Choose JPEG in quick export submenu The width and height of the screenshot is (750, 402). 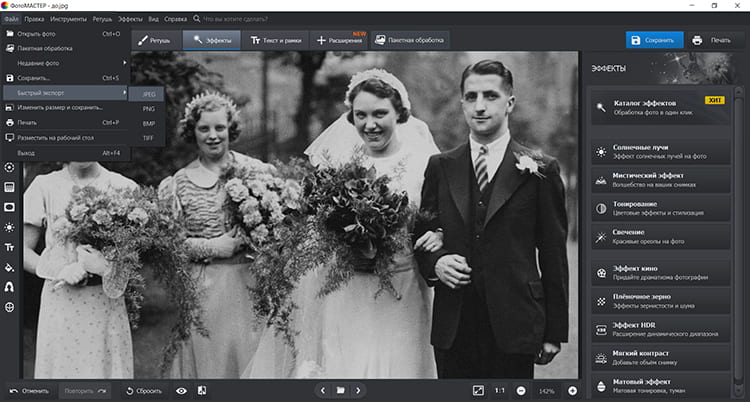point(148,92)
